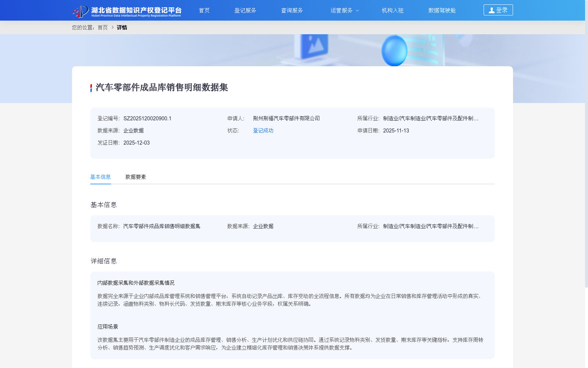Screen dimensions: 588x368
Task: Click 数据来源 value in 基本信息 section
Action: coord(263,226)
